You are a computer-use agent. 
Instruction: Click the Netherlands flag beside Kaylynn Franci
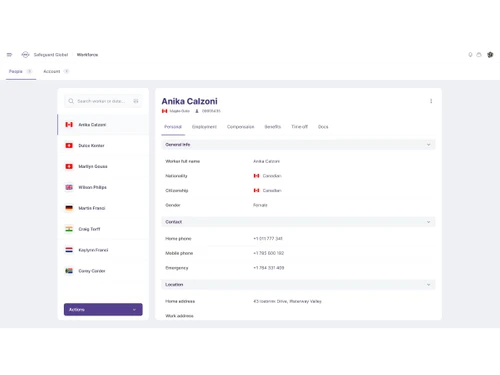coord(69,250)
